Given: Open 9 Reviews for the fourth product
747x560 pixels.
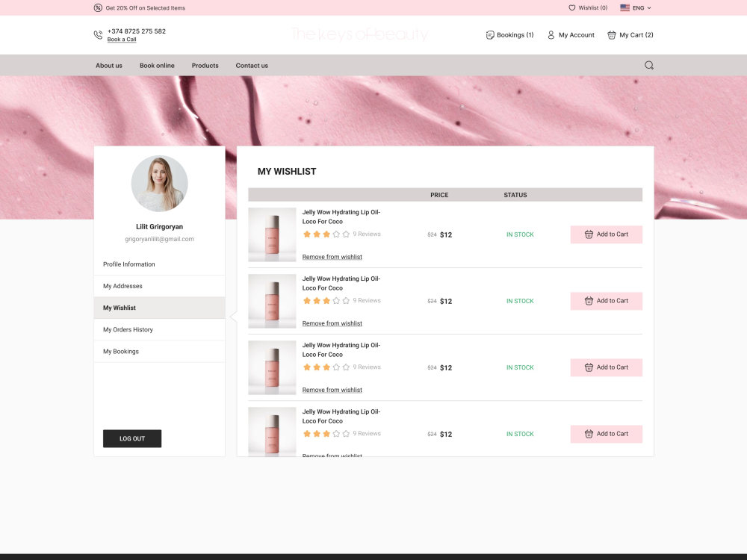Looking at the screenshot, I should click(367, 433).
